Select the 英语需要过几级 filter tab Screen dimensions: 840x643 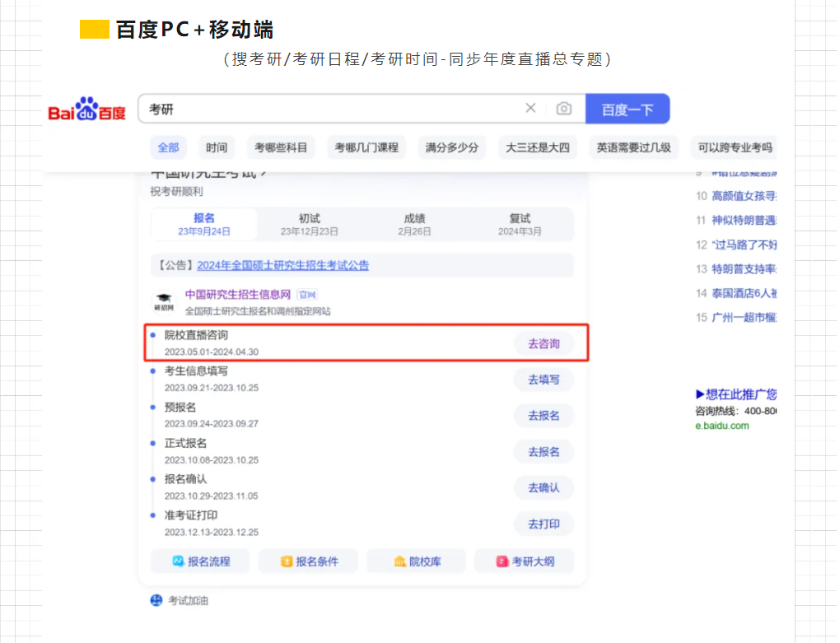tap(634, 147)
